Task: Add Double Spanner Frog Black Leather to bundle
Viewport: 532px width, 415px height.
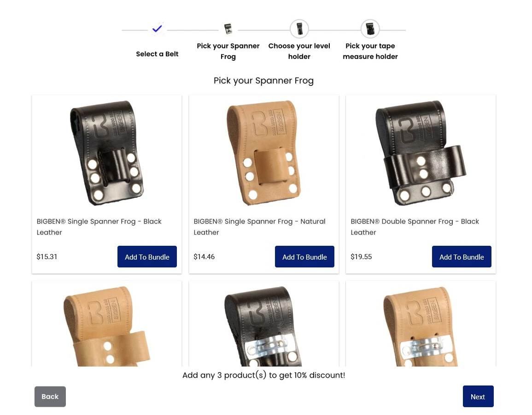Action: coord(462,257)
